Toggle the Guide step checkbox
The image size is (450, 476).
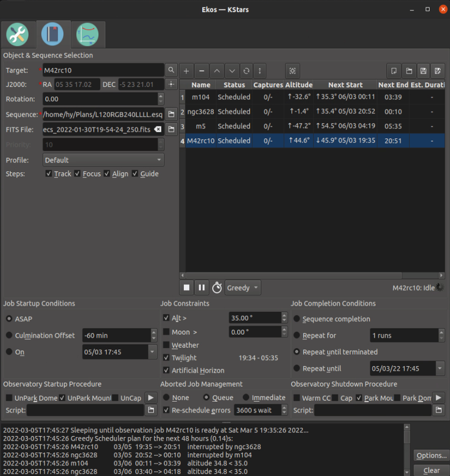pyautogui.click(x=135, y=173)
